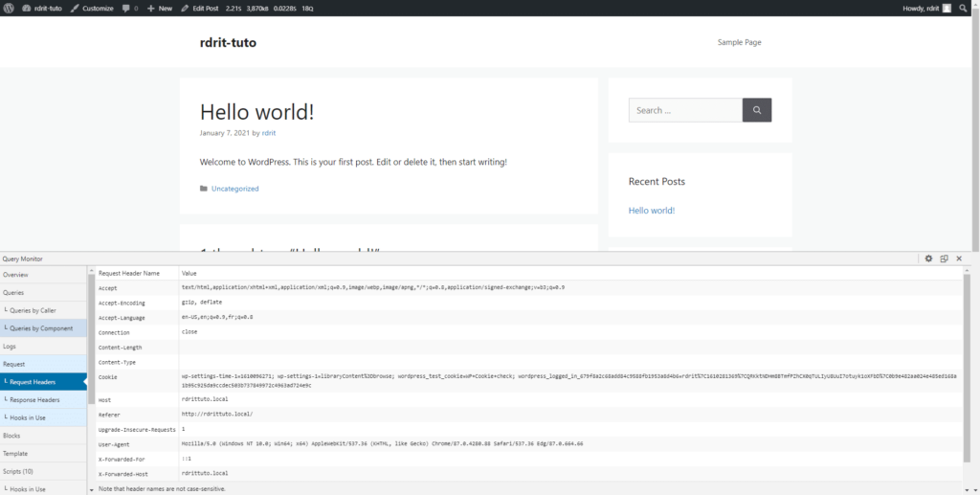Click the Sample Page navigation link
Viewport: 980px width, 495px height.
[x=739, y=42]
